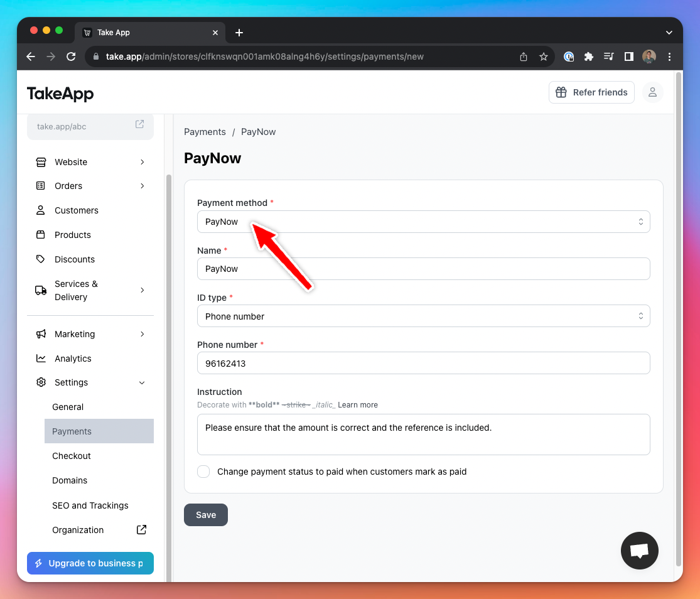Open the chat support bubble
Screen dimensions: 700x599
click(639, 551)
